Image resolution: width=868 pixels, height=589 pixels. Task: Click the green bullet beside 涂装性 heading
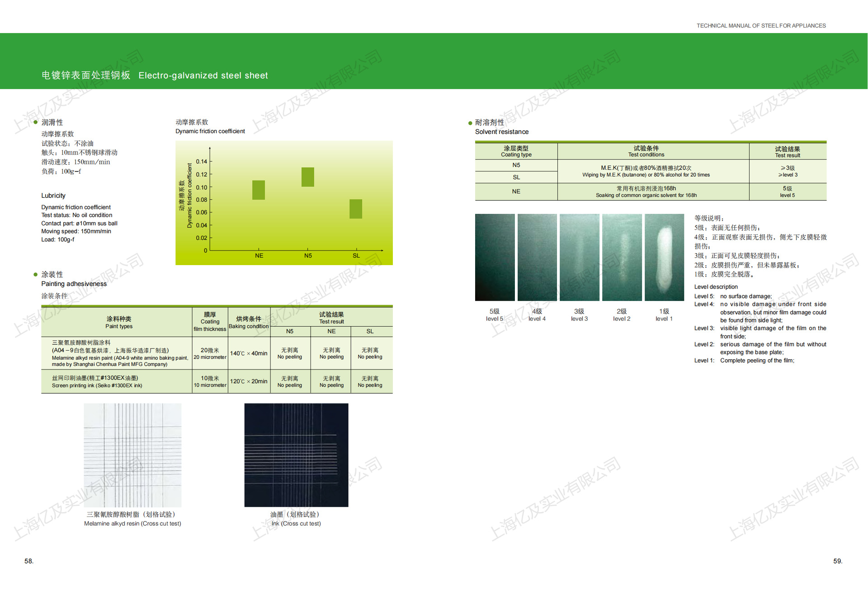pyautogui.click(x=36, y=275)
